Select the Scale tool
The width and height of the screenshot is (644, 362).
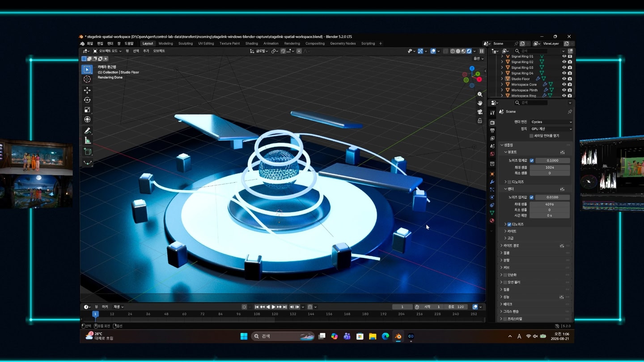[x=87, y=110]
